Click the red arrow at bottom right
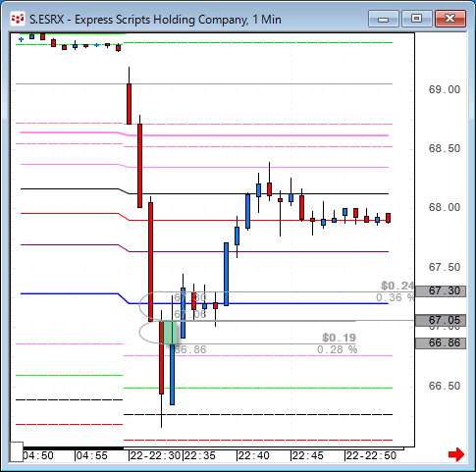This screenshot has width=476, height=472. tap(456, 454)
